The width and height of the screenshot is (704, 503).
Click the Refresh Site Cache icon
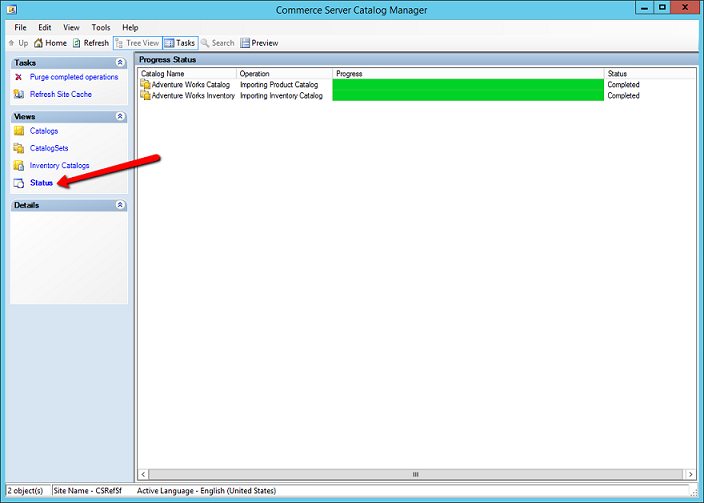19,94
